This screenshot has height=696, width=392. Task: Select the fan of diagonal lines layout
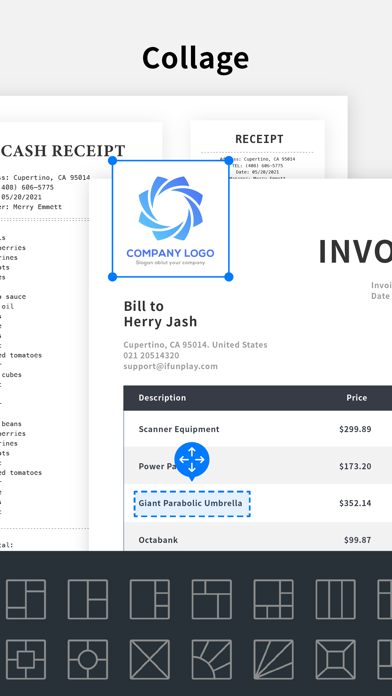click(273, 659)
